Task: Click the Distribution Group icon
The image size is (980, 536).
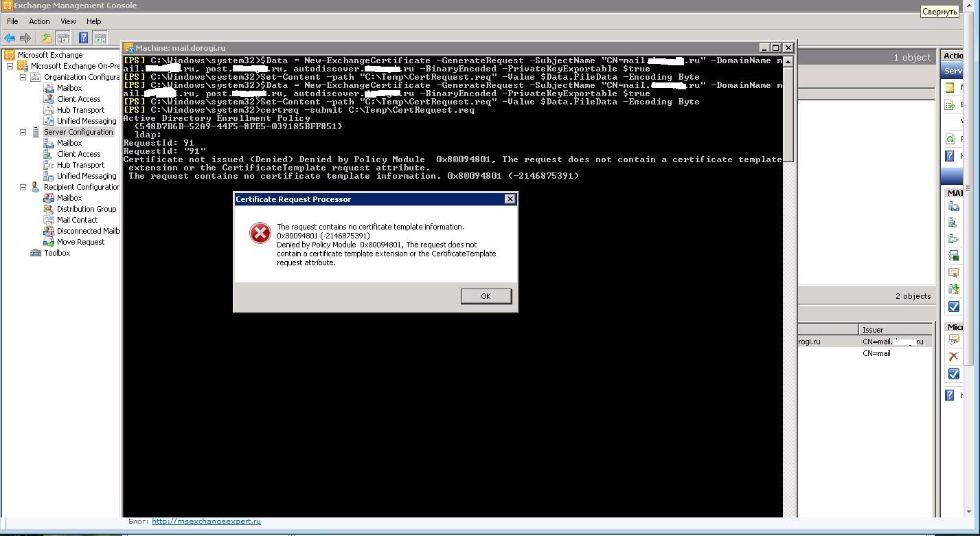Action: 49,209
